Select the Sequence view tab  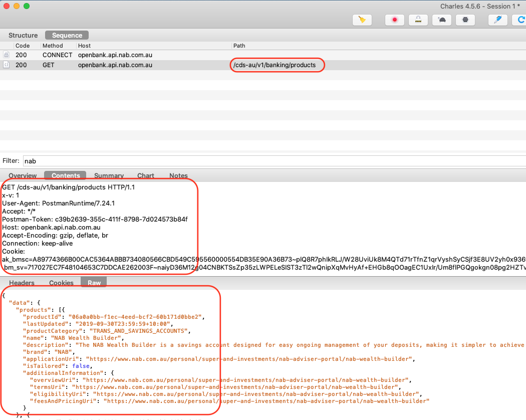coord(67,35)
